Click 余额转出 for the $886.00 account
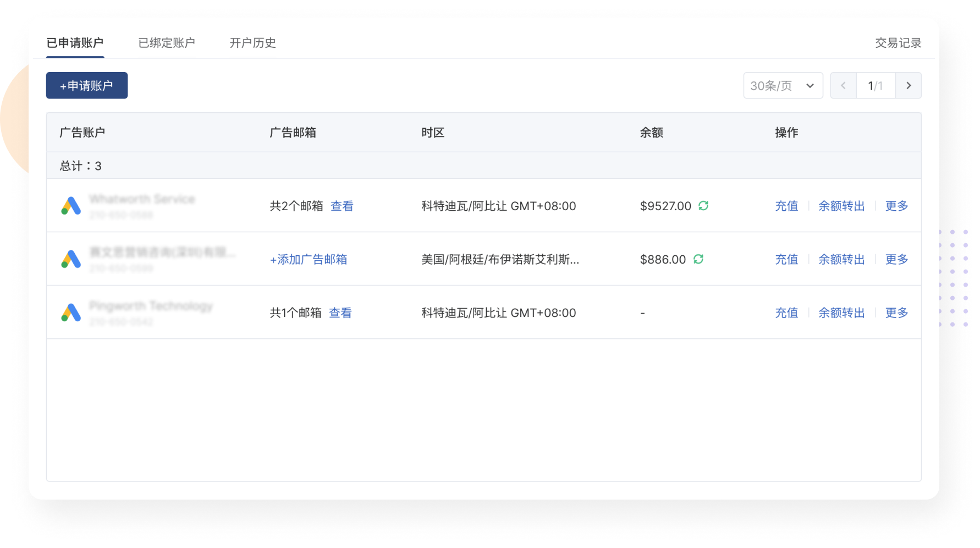980x548 pixels. point(841,259)
